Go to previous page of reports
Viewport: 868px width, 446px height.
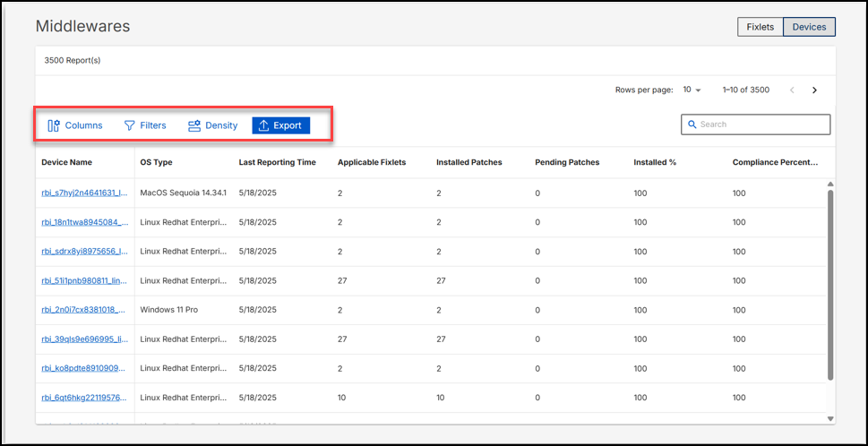coord(792,90)
